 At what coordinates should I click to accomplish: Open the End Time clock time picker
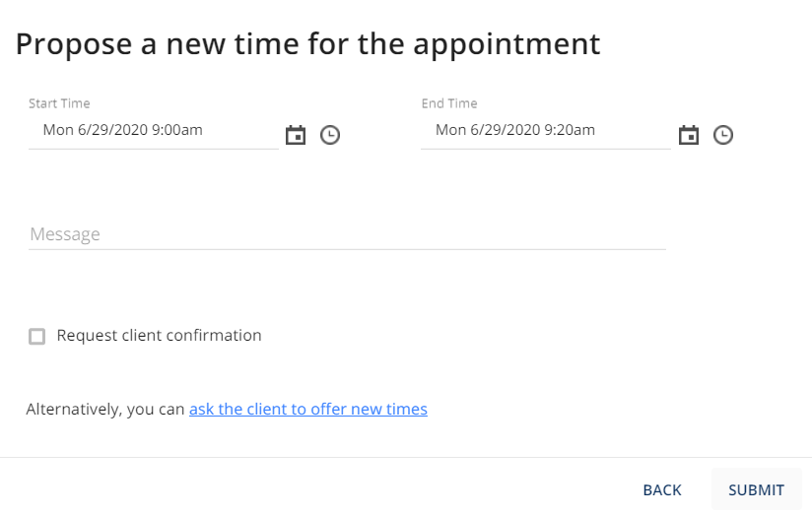coord(723,135)
